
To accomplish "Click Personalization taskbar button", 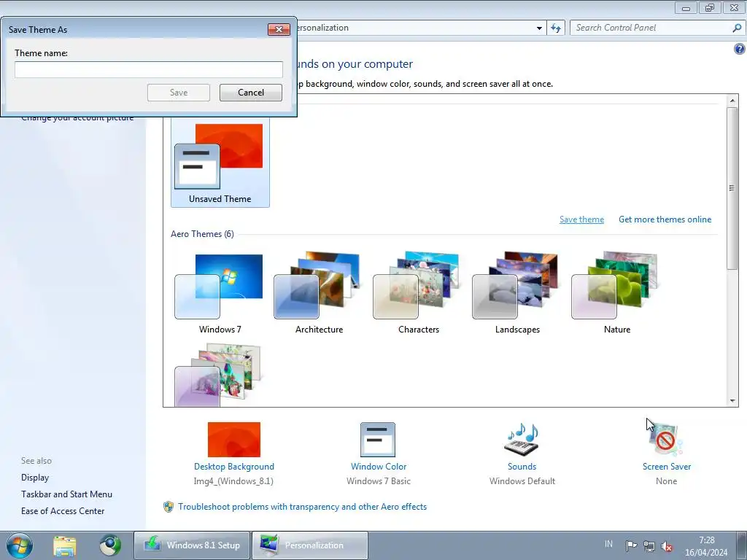I will point(309,545).
